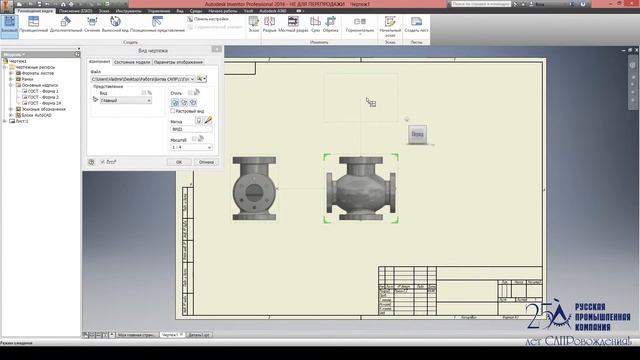Select the Сечение tool
This screenshot has width=640, height=360.
[x=92, y=24]
